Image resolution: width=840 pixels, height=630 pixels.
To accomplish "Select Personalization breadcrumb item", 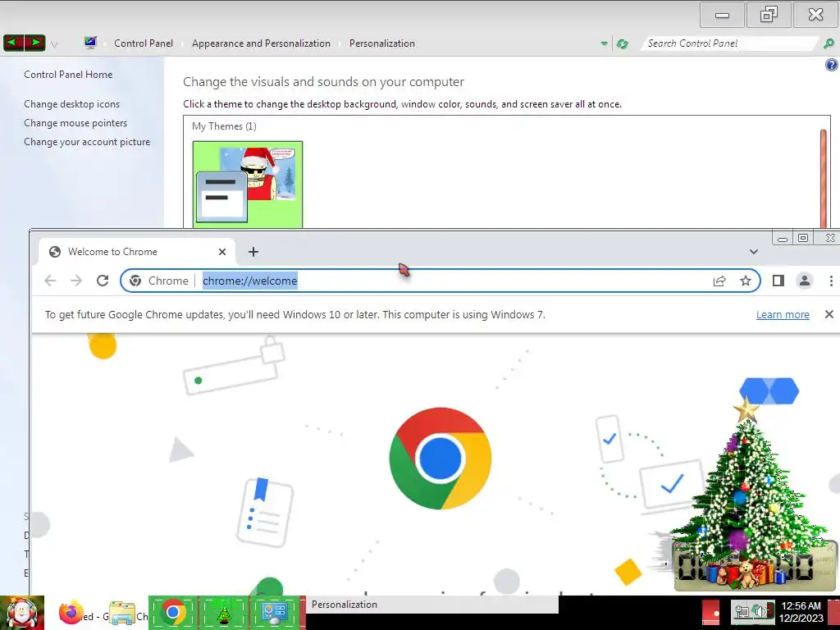I will [x=382, y=43].
